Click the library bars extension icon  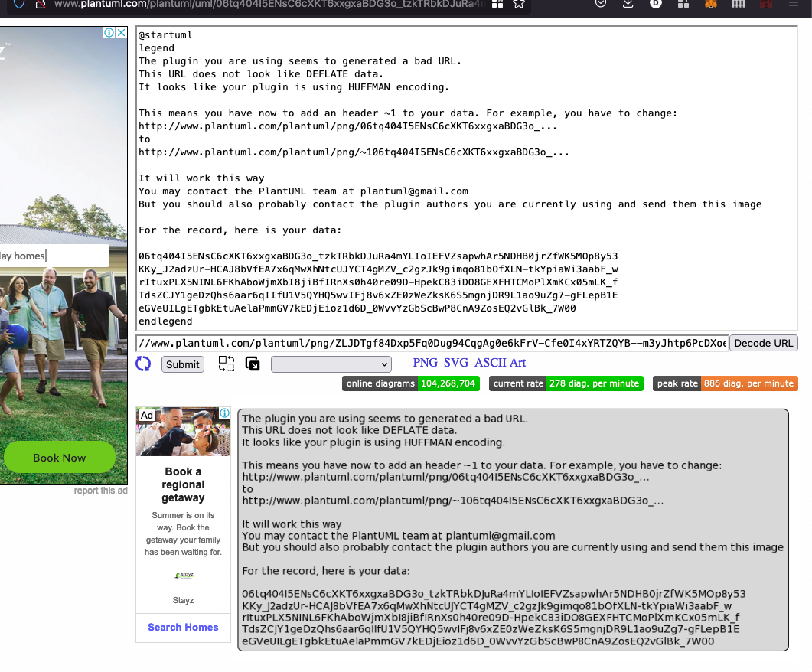coord(739,4)
